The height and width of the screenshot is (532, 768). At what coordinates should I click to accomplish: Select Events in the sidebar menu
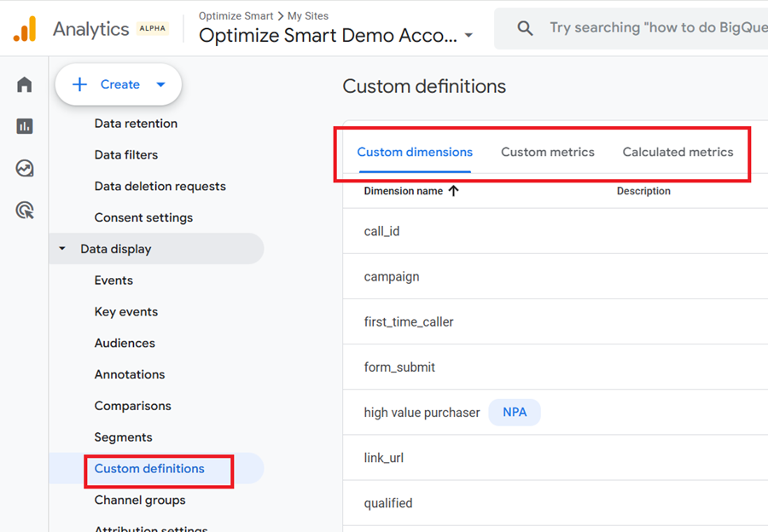point(113,280)
